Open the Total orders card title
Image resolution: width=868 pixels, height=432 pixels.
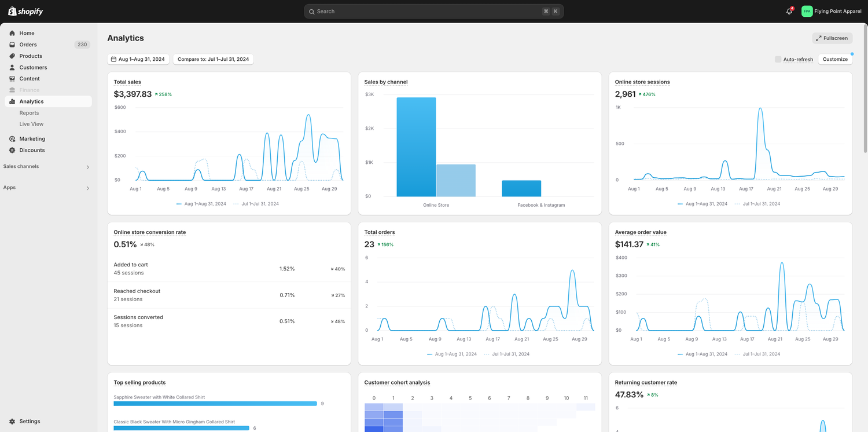380,232
